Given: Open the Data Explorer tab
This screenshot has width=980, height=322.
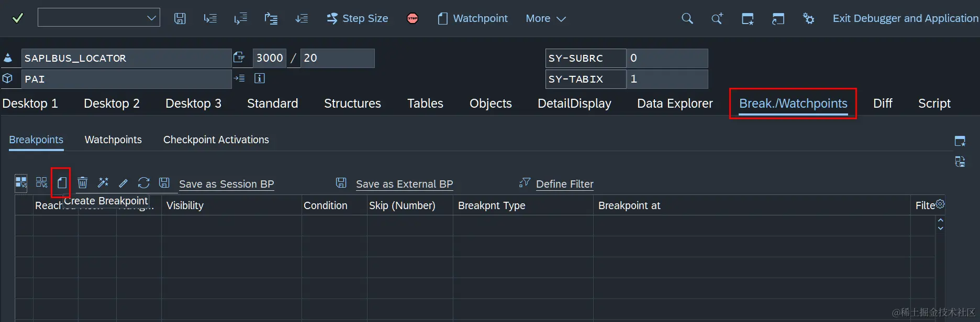Looking at the screenshot, I should [x=675, y=103].
